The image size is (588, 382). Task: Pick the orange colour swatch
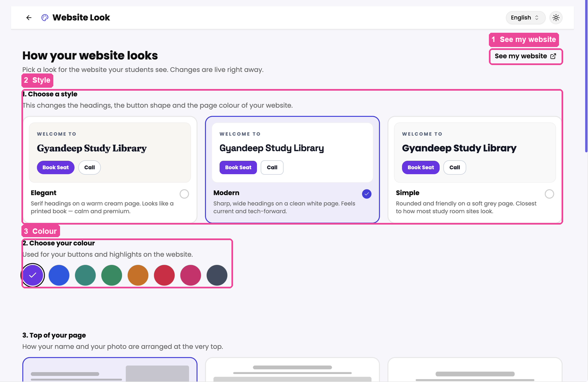[138, 275]
